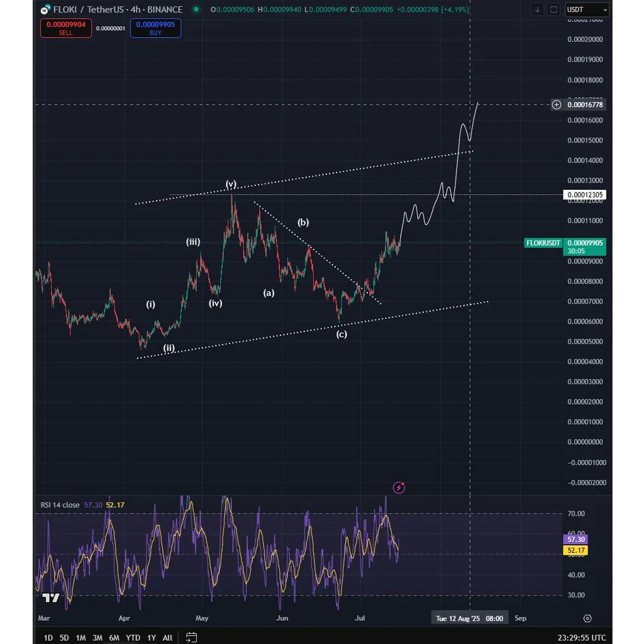Click the RSI 14 close indicator label

tap(60, 505)
